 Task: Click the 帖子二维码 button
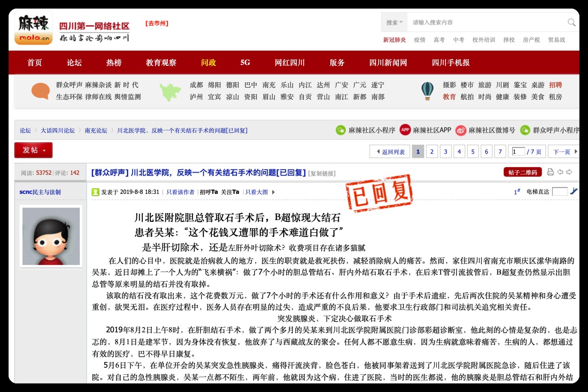pos(522,172)
